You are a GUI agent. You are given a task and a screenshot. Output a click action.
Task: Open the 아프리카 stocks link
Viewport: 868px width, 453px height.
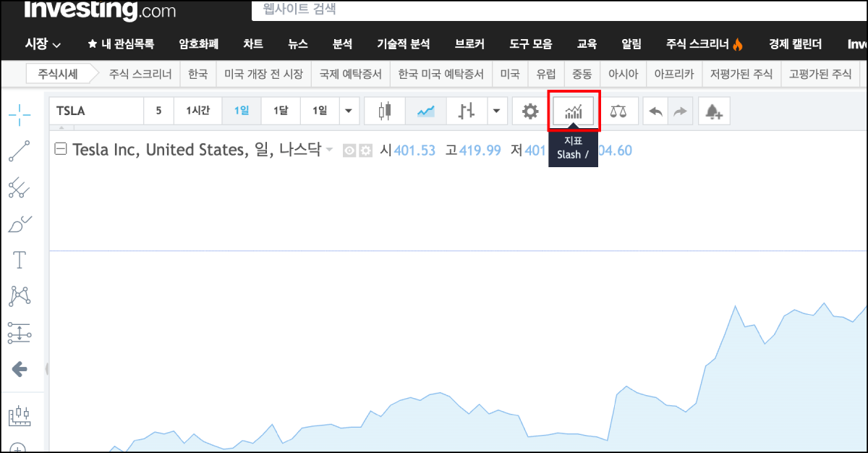click(x=674, y=74)
